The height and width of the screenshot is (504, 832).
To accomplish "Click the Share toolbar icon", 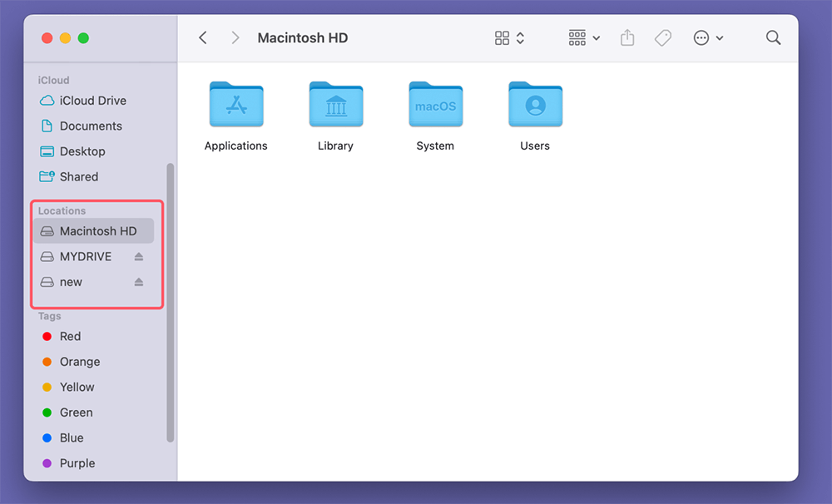I will pos(627,37).
